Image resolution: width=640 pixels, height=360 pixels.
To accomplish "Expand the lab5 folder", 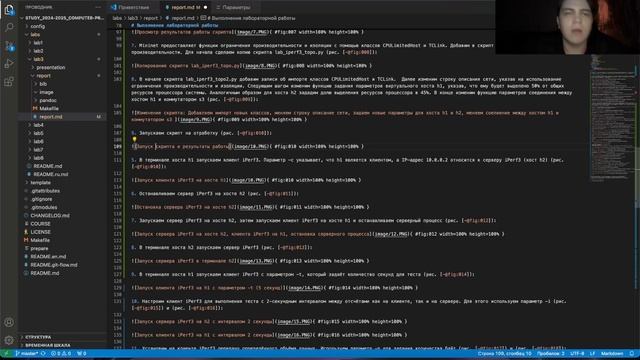I will [38, 133].
